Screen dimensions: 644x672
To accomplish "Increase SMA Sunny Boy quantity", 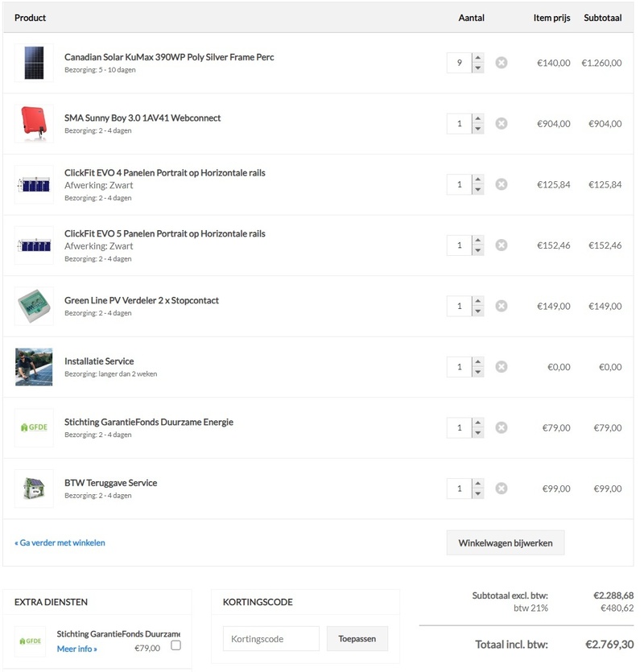I will point(478,119).
